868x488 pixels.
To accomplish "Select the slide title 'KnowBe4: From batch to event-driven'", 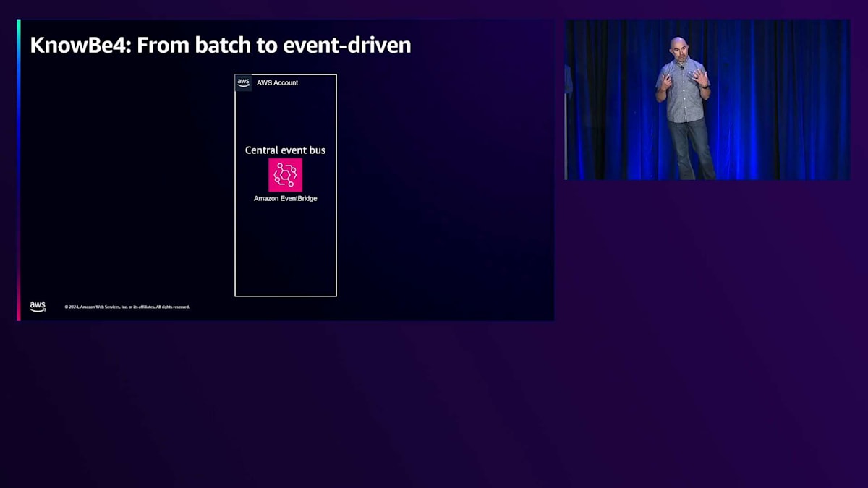I will [221, 46].
